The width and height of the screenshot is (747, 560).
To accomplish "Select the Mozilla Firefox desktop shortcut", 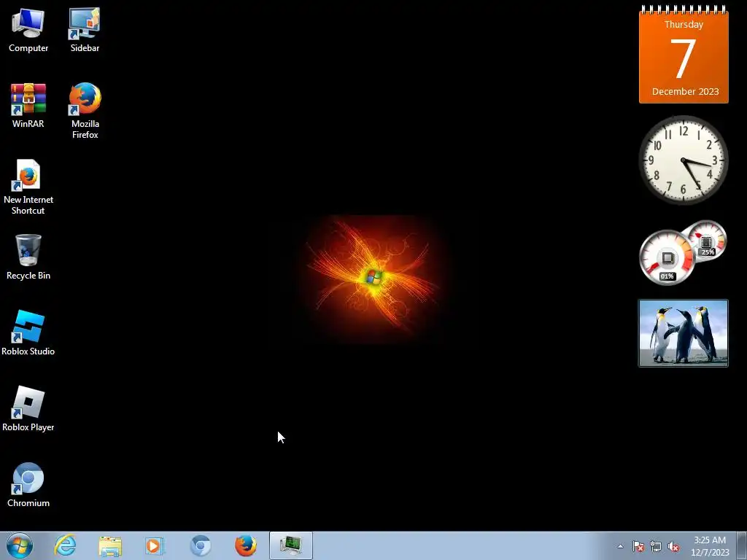I will coord(85,111).
